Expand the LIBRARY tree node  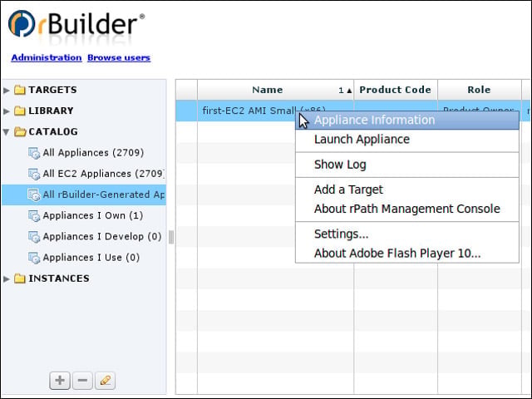click(6, 111)
